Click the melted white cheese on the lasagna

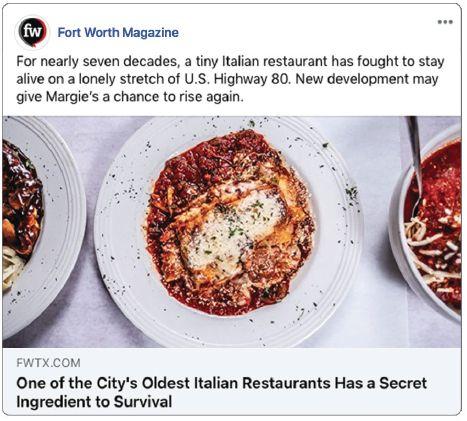(x=233, y=230)
